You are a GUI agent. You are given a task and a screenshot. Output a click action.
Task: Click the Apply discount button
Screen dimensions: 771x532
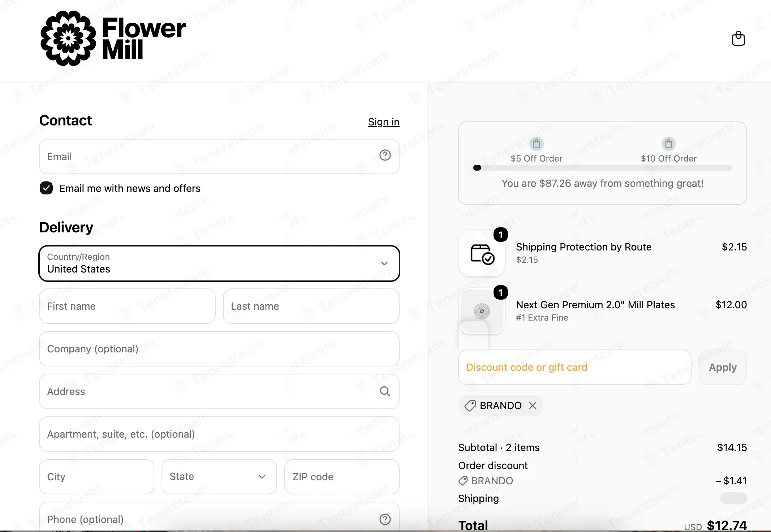coord(723,367)
